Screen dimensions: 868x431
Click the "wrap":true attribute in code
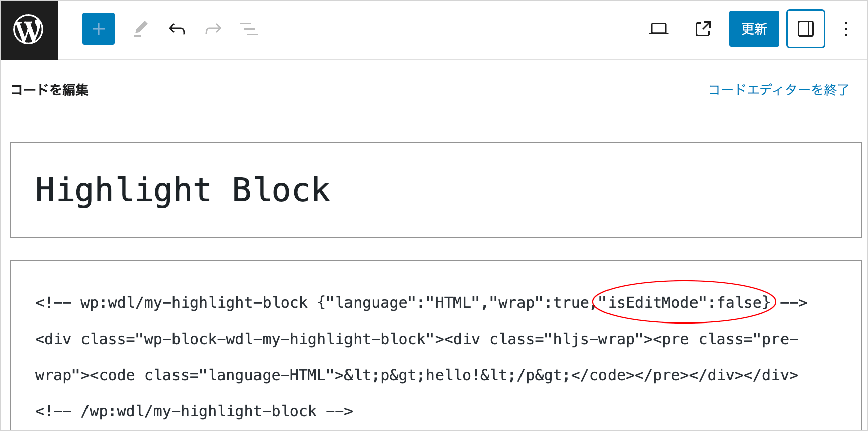click(539, 303)
